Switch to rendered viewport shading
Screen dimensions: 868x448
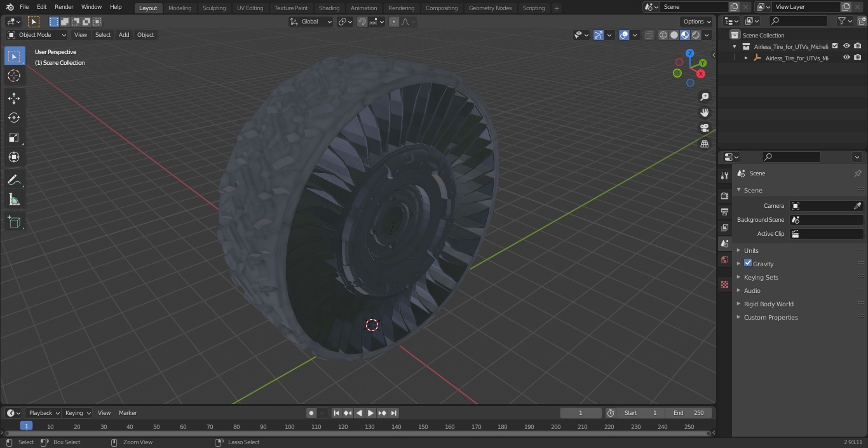point(696,35)
